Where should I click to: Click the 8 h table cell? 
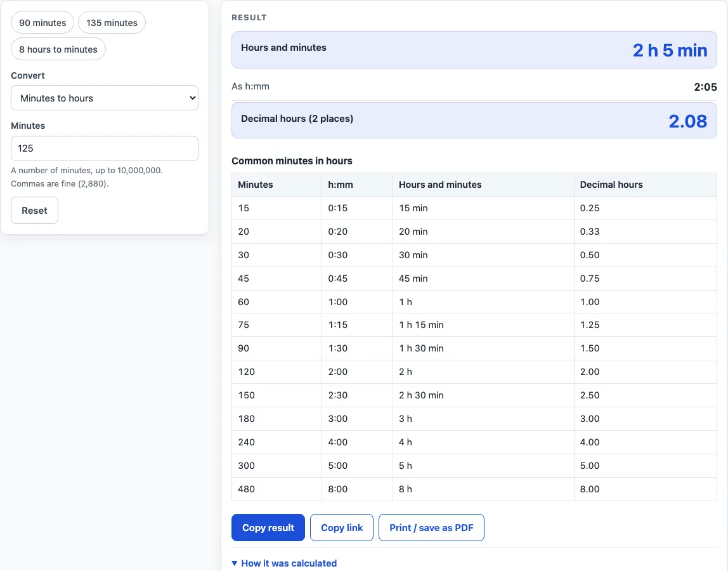coord(483,489)
